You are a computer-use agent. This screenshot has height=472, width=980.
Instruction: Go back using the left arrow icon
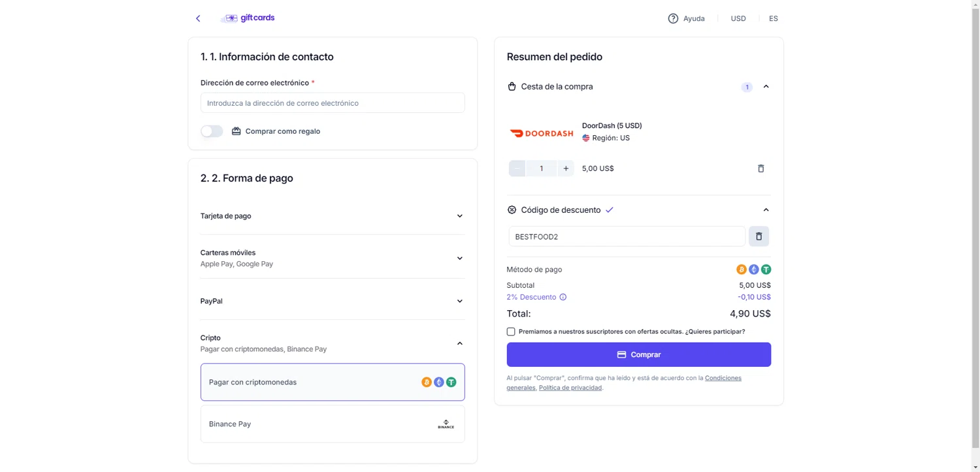point(198,18)
